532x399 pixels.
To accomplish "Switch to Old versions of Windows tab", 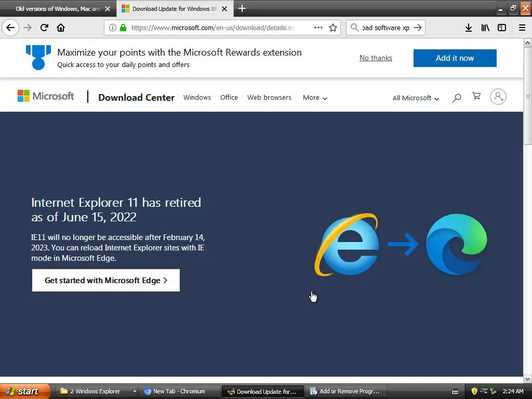I will pos(58,9).
